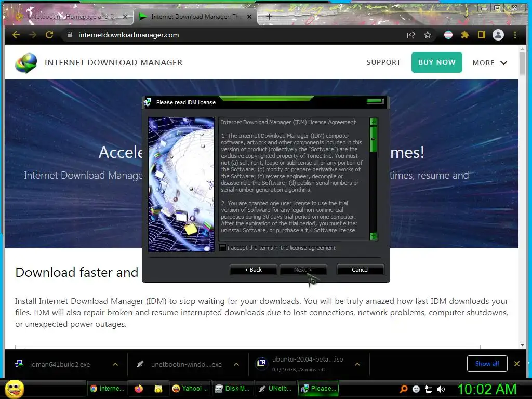Close the UNetbootin browser tab
The height and width of the screenshot is (399, 532).
(125, 17)
